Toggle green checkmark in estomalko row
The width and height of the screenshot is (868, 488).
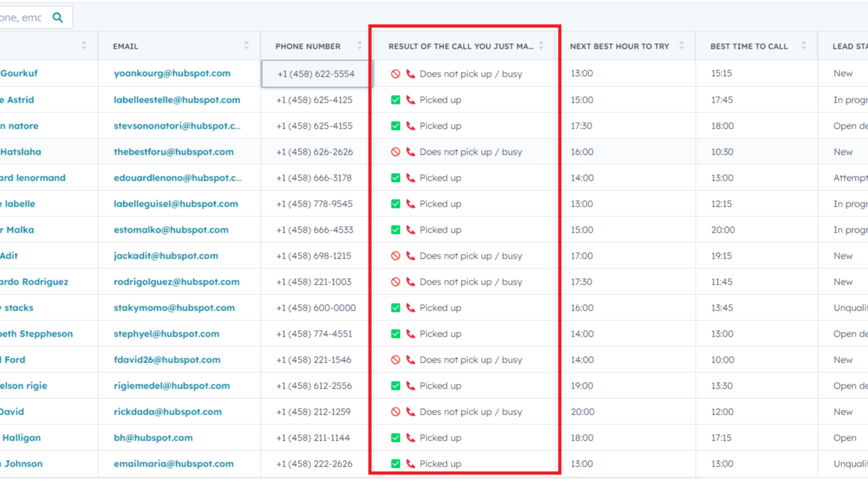tap(395, 230)
